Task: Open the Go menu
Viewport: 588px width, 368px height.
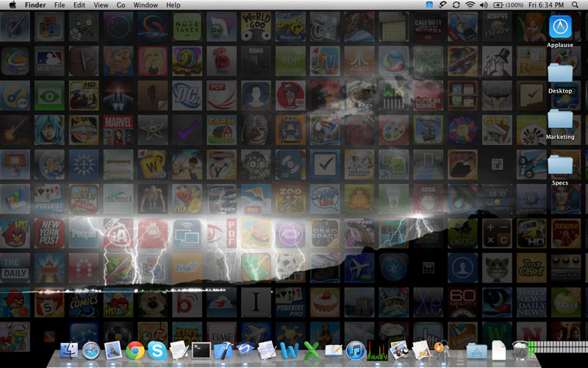Action: pyautogui.click(x=121, y=5)
